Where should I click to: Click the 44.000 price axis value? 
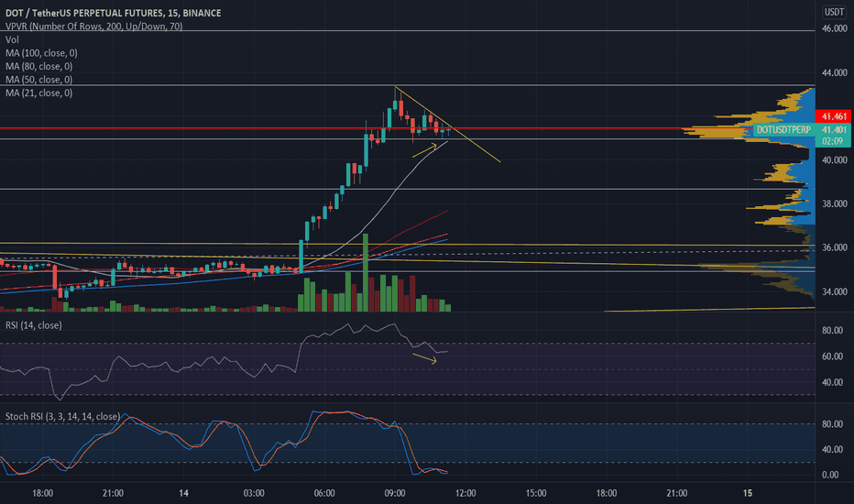835,72
